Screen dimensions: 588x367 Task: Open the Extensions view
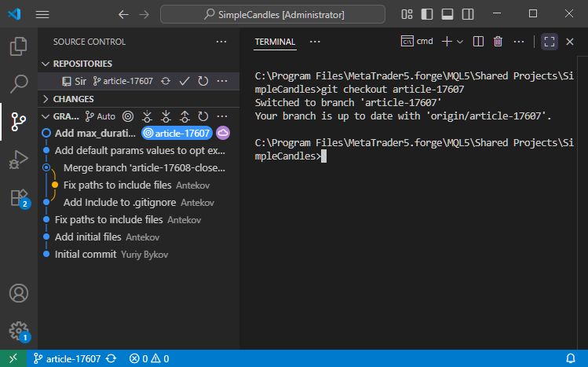[18, 197]
